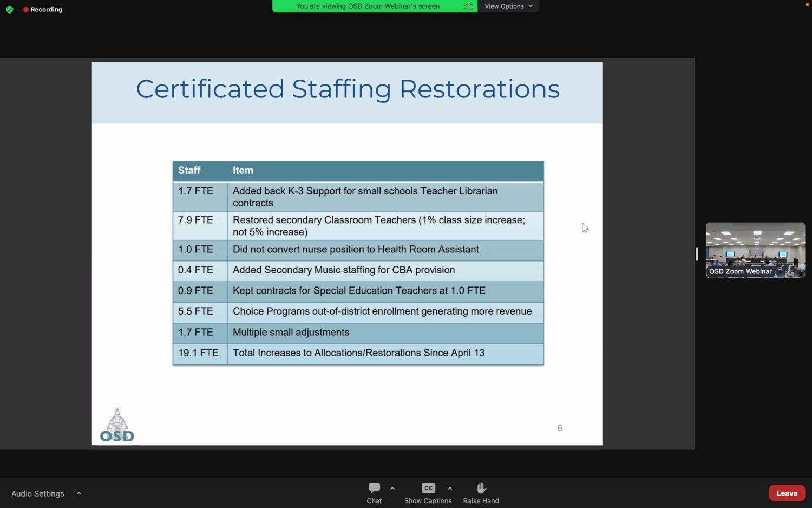The height and width of the screenshot is (508, 812).
Task: Click Choice Programs out-of-district enrollment text
Action: (382, 311)
